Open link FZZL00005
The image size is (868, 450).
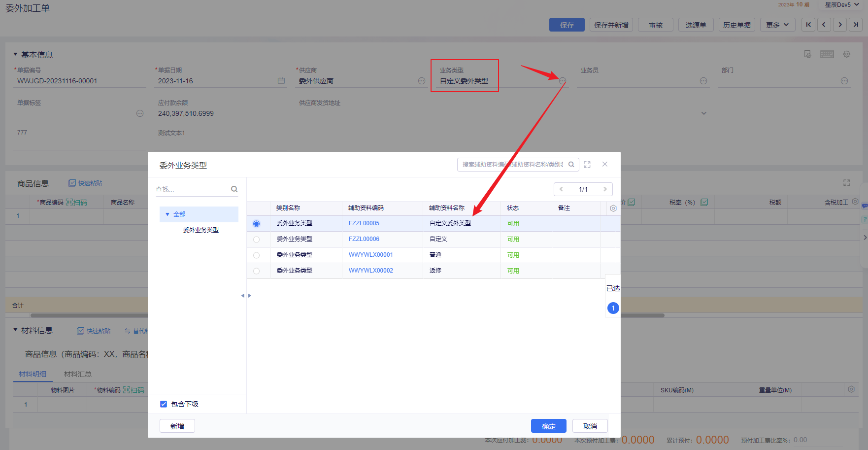tap(364, 223)
